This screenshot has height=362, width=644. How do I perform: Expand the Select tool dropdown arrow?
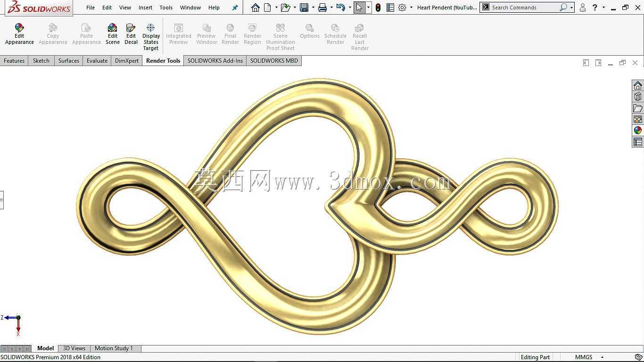tap(368, 8)
